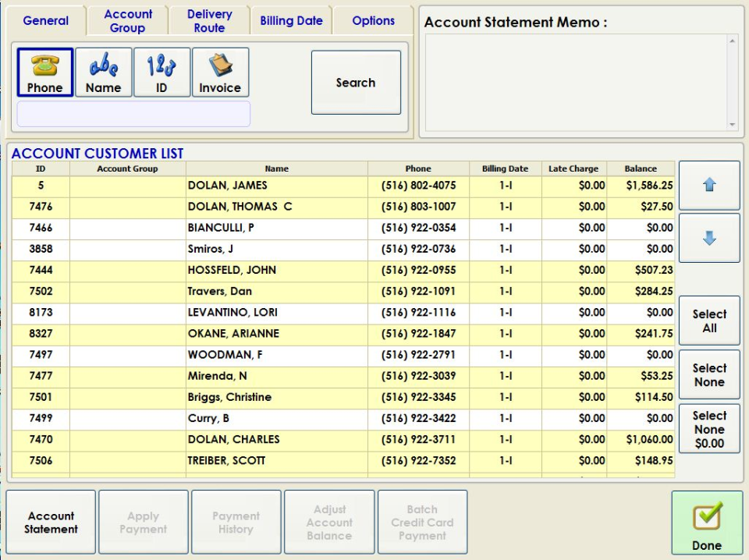Image resolution: width=749 pixels, height=560 pixels.
Task: Click the search text input field
Action: [x=133, y=114]
